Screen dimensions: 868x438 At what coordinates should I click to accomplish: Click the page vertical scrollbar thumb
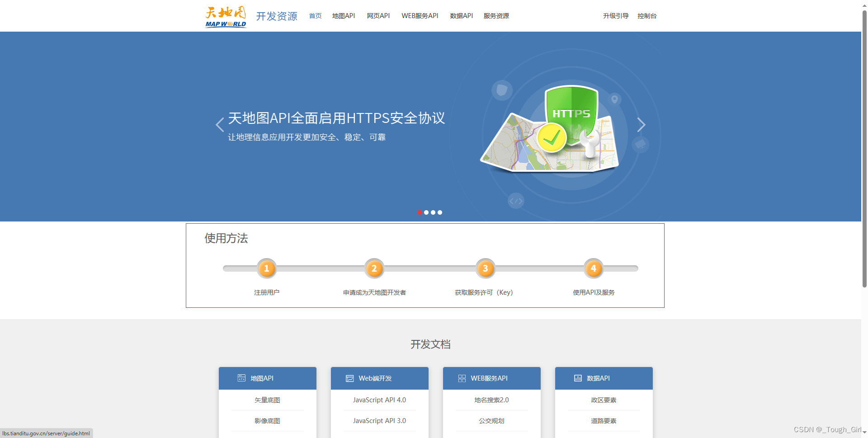[x=864, y=148]
